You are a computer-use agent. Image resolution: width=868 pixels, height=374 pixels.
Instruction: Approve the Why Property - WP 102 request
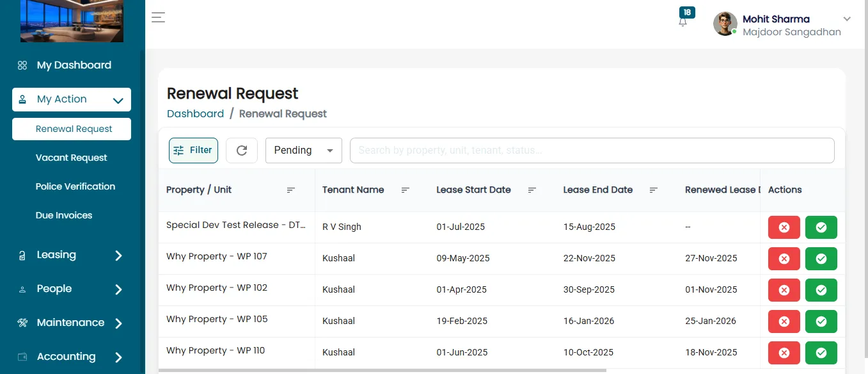point(821,290)
